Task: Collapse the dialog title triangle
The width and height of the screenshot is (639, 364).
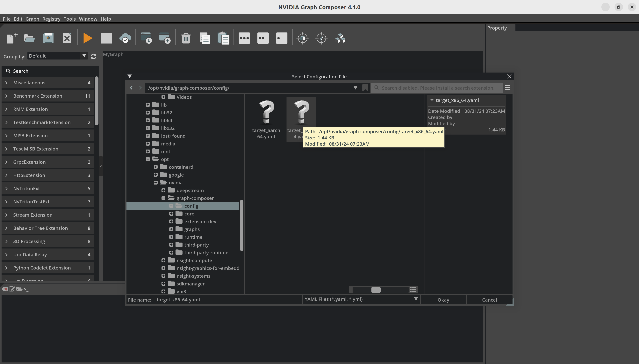Action: pos(130,76)
